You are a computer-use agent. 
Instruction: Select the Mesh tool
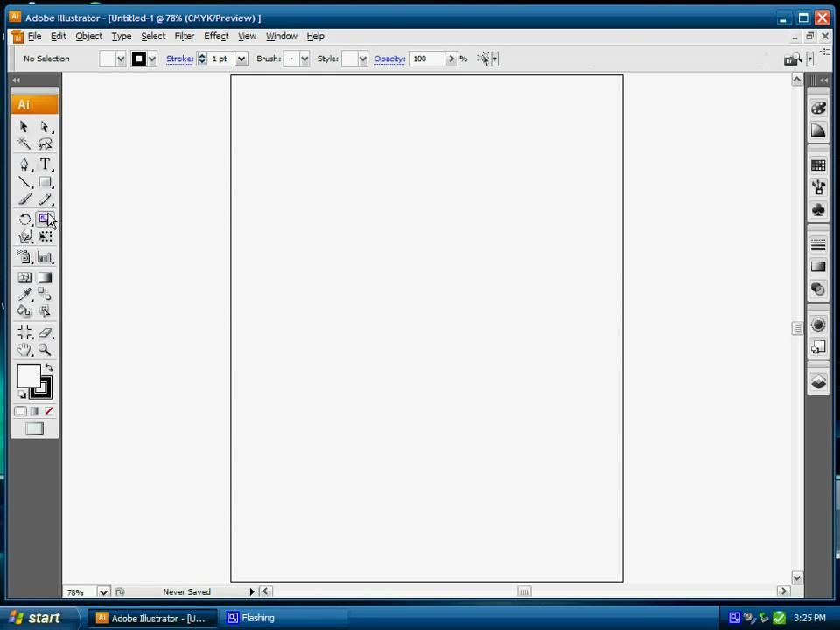pos(24,277)
